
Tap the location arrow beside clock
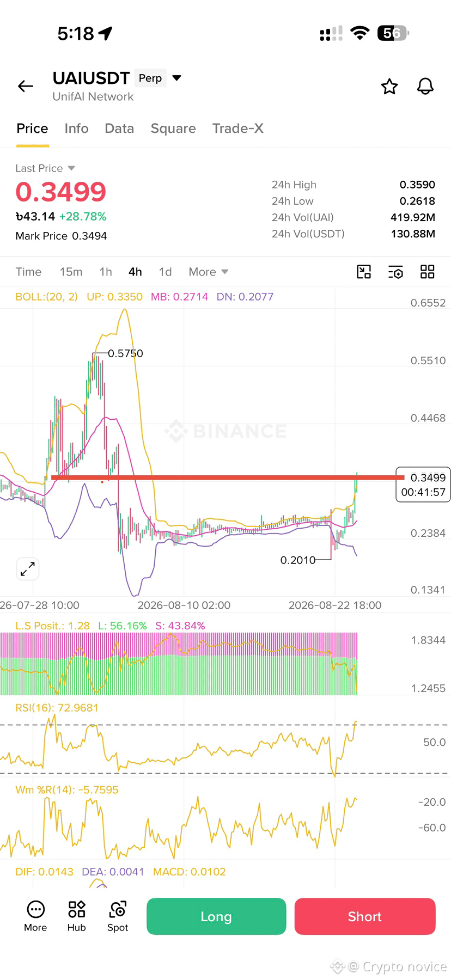pos(106,33)
